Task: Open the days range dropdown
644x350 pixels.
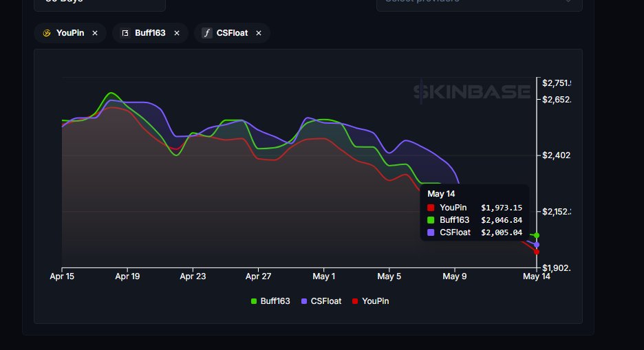Action: (x=100, y=3)
